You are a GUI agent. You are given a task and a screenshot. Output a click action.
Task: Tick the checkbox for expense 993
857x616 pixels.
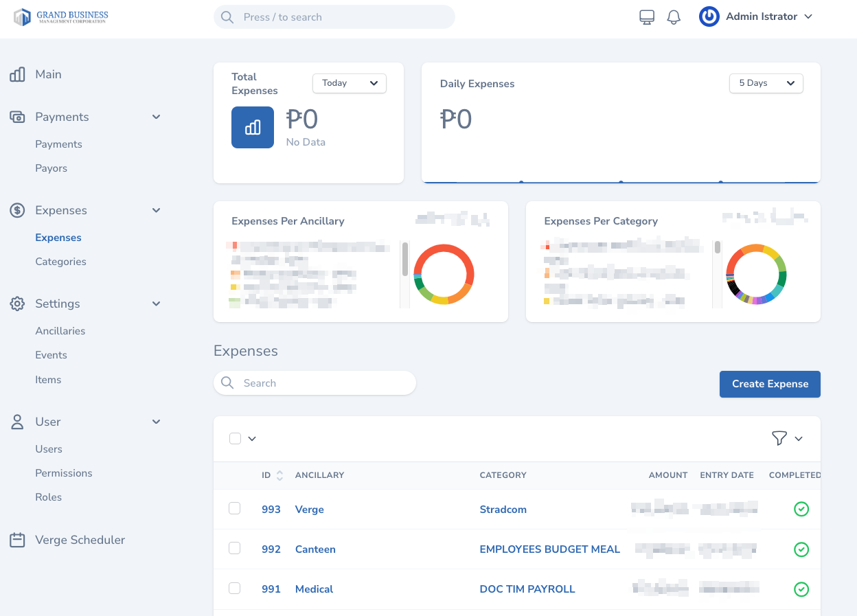point(235,508)
